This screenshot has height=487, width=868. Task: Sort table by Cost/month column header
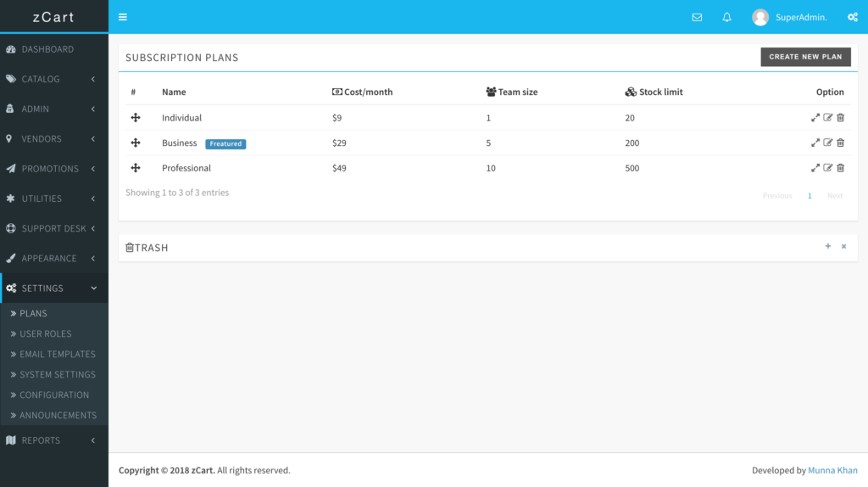368,92
